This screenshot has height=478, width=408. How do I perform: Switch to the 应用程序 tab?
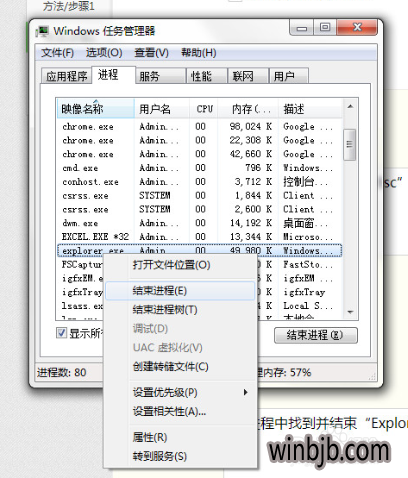click(66, 76)
